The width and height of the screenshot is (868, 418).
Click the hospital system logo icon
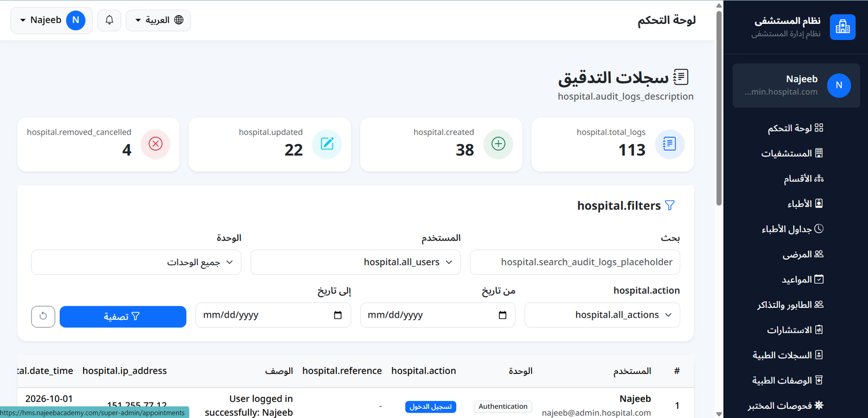(843, 27)
